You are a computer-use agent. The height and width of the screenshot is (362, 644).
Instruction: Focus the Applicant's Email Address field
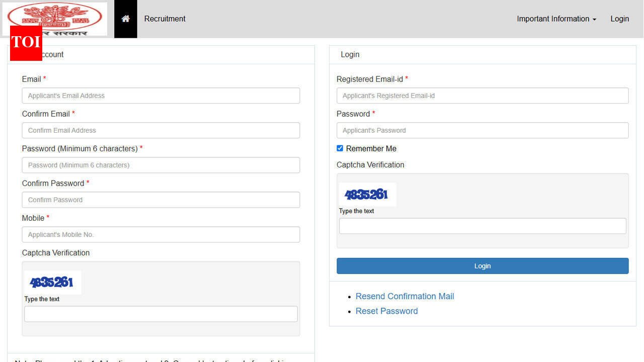click(161, 96)
